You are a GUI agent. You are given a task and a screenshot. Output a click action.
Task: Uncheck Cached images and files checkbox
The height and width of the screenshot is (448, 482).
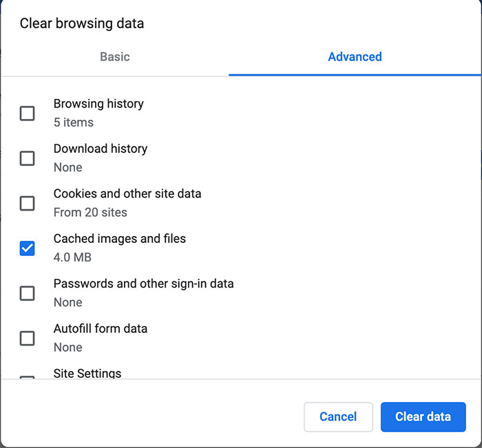[27, 248]
